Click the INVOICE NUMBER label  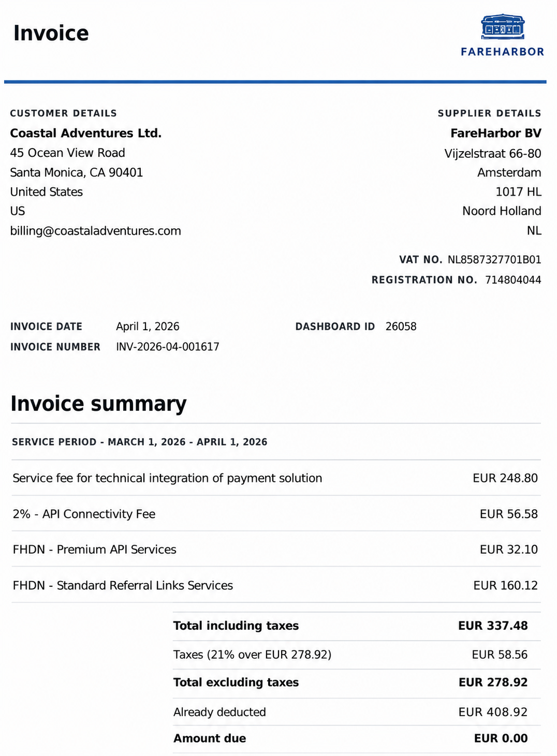click(55, 347)
